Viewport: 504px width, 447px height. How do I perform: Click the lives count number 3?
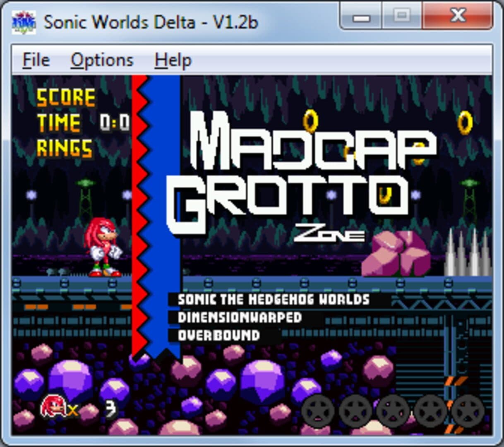tap(110, 409)
